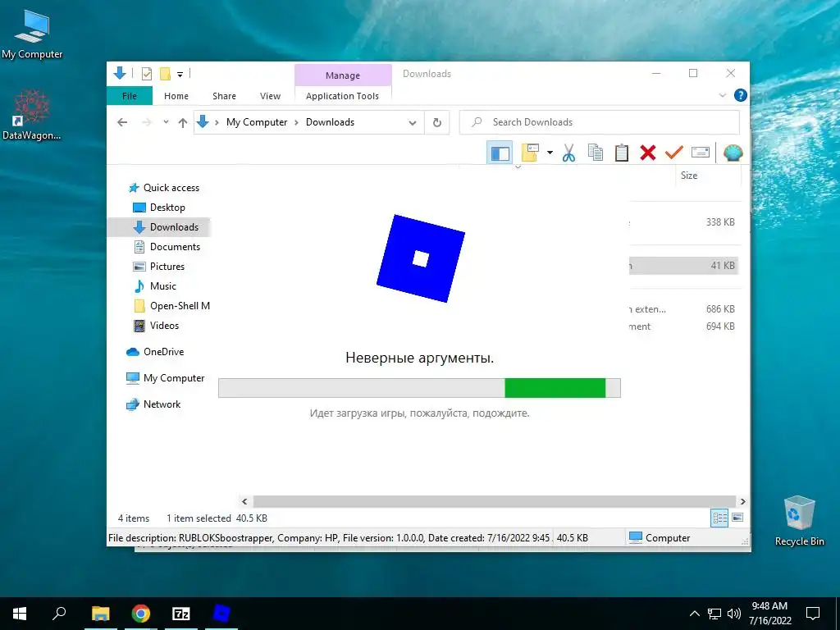Click the Back navigation arrow
Image resolution: width=840 pixels, height=630 pixels.
pyautogui.click(x=123, y=122)
